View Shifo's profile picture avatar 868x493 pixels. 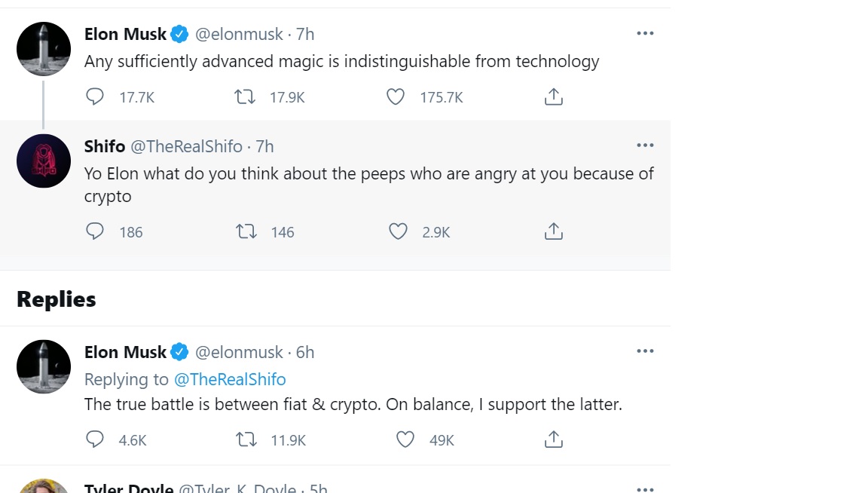point(44,161)
